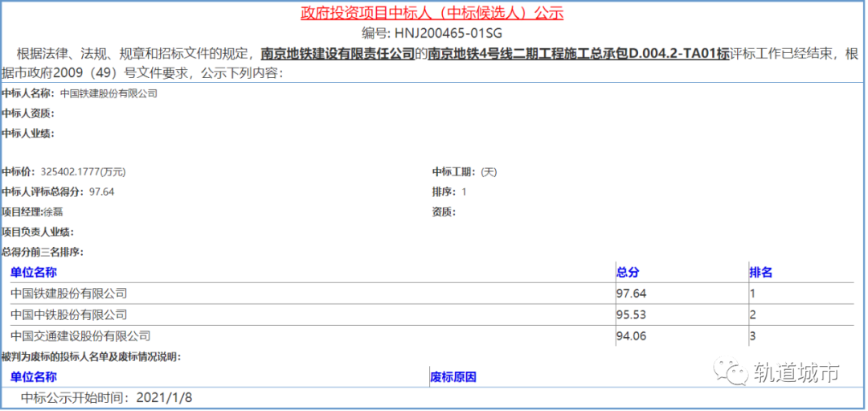Select the 中国铁建股份有限公司 row in the ranking table

432,293
